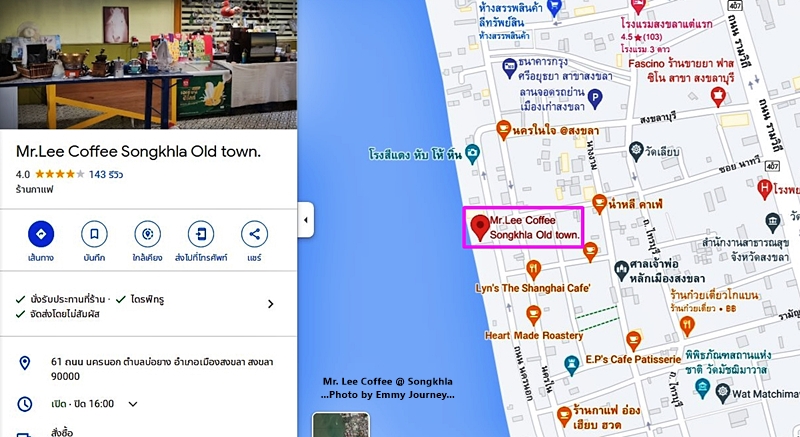Open the Nearby (ใกล้เคียง) icon

147,234
